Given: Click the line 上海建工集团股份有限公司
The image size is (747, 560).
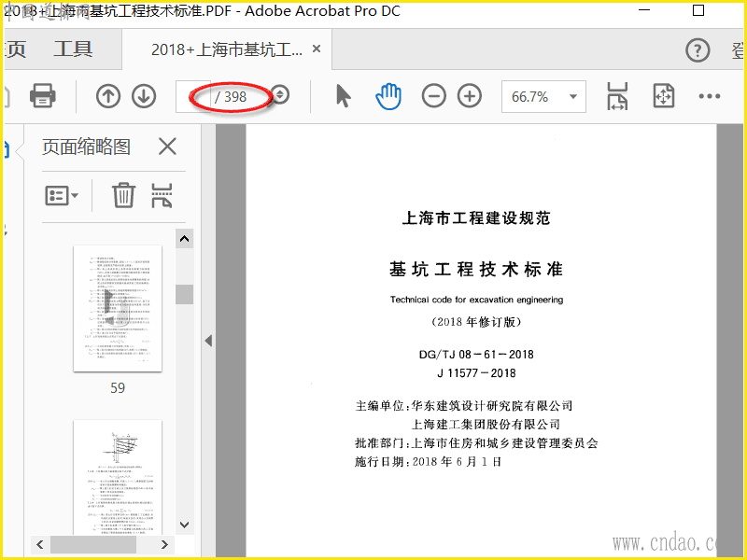Looking at the screenshot, I should (486, 425).
